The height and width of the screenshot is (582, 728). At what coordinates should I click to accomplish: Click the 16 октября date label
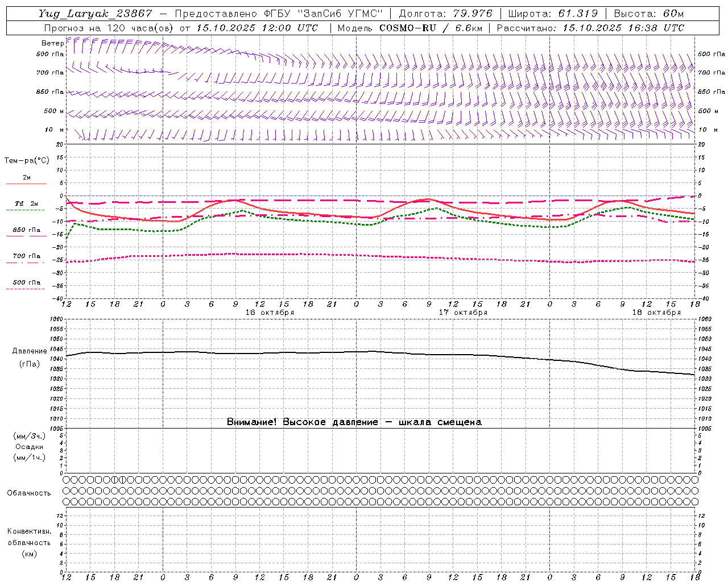pyautogui.click(x=270, y=313)
